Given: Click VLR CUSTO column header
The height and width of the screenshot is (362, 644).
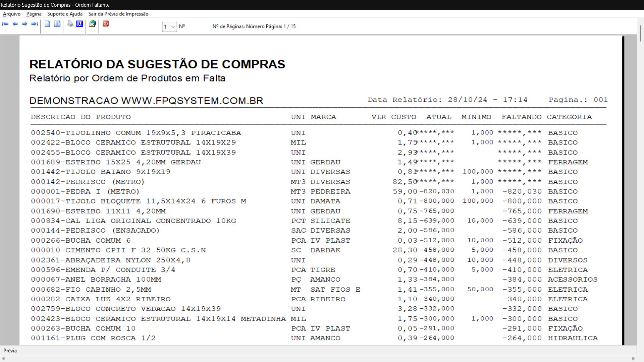Looking at the screenshot, I should click(394, 117).
